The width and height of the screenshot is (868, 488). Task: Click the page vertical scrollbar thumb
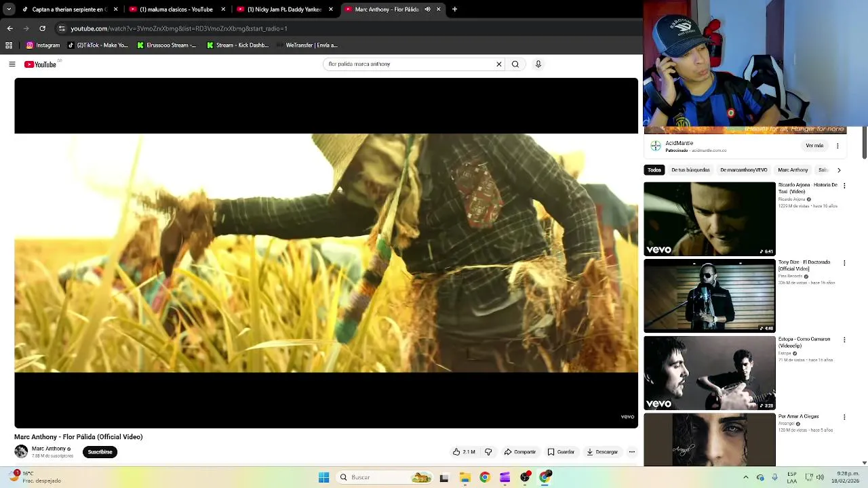pos(864,142)
